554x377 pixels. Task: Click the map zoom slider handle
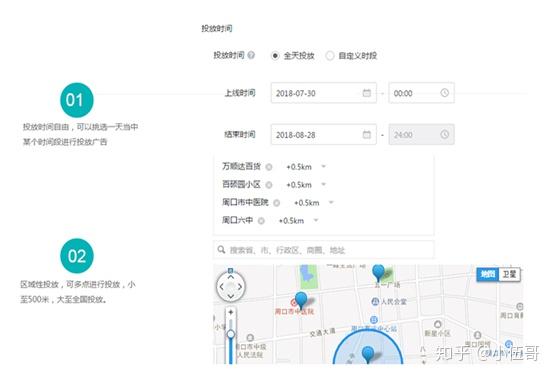point(231,334)
